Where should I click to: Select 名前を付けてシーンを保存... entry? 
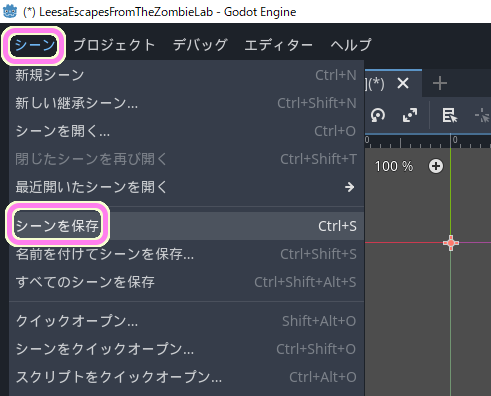pyautogui.click(x=186, y=254)
